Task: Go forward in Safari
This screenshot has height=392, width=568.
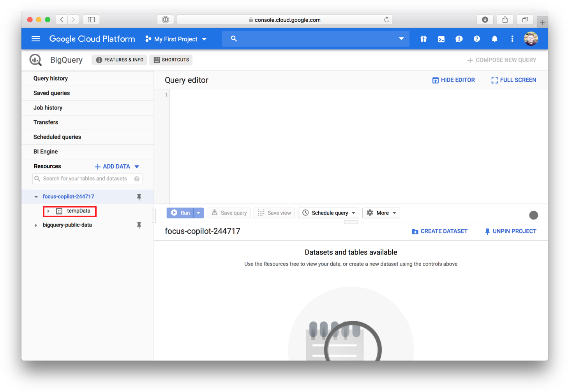Action: [x=73, y=19]
